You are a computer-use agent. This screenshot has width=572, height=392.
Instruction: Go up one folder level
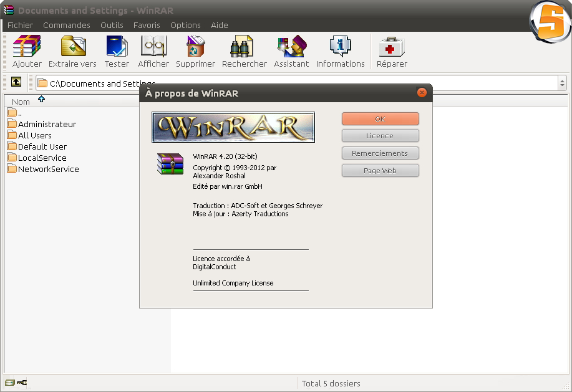pyautogui.click(x=16, y=82)
